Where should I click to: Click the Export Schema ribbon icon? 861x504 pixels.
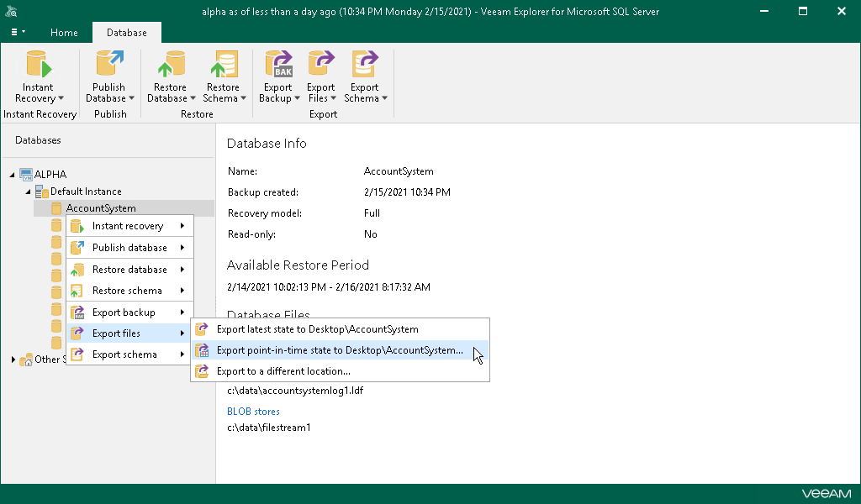pyautogui.click(x=365, y=64)
